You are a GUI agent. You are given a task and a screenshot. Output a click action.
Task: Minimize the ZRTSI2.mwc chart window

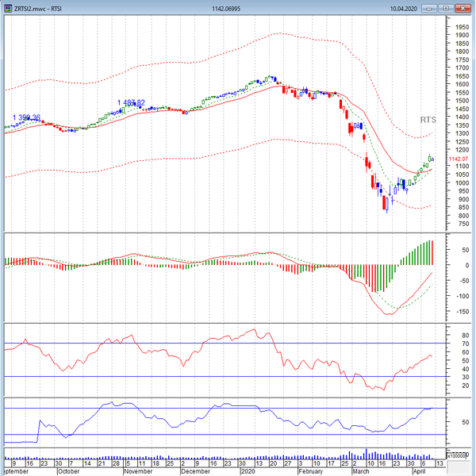coord(429,9)
